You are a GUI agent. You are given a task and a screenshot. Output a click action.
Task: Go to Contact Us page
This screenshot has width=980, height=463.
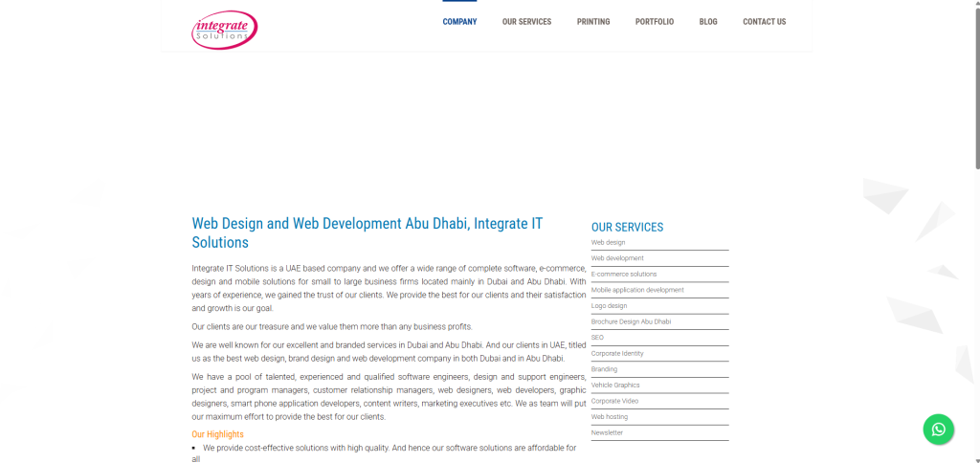click(x=764, y=22)
